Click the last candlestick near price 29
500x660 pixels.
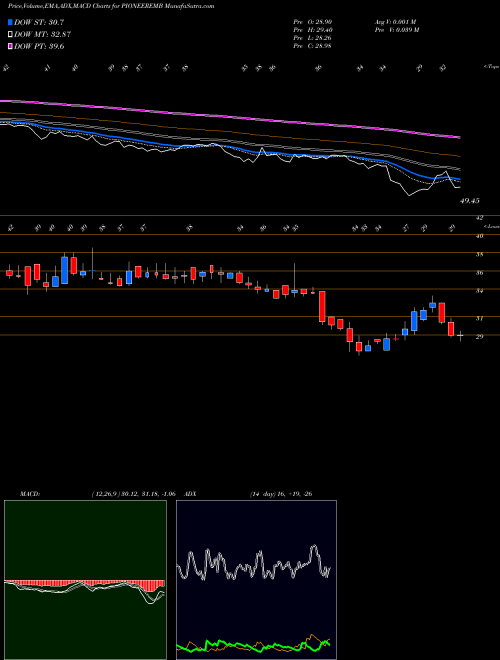click(x=460, y=336)
